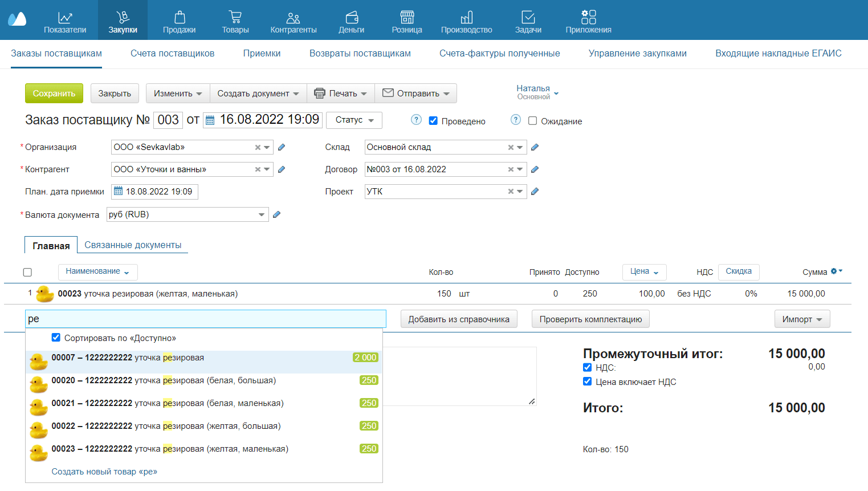Open the Приемки submenu tab
The image size is (868, 491).
click(262, 54)
